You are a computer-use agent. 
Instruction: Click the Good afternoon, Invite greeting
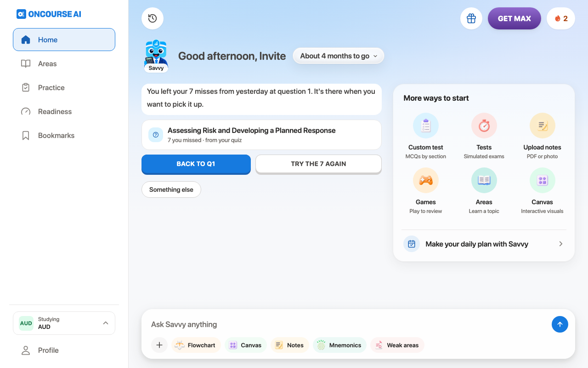pyautogui.click(x=232, y=56)
